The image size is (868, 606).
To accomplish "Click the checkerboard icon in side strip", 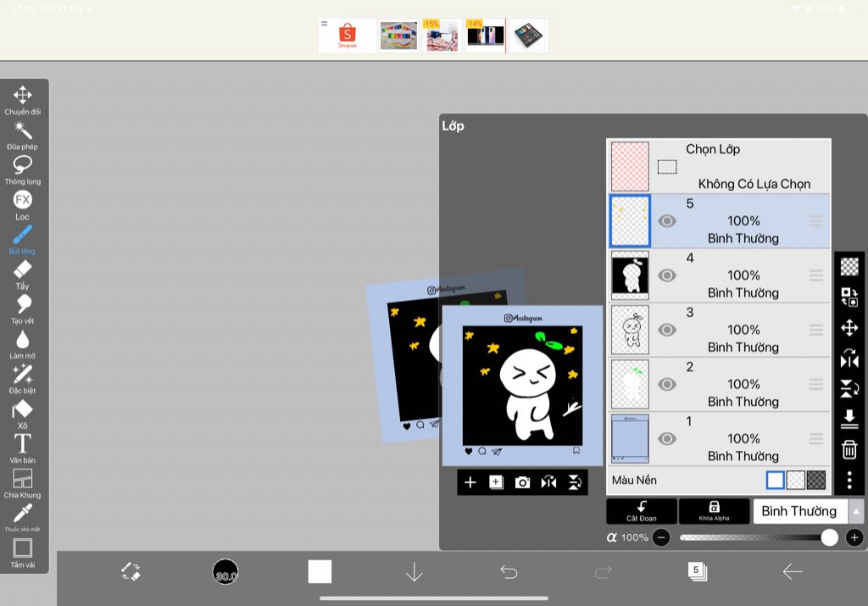I will pos(849,267).
